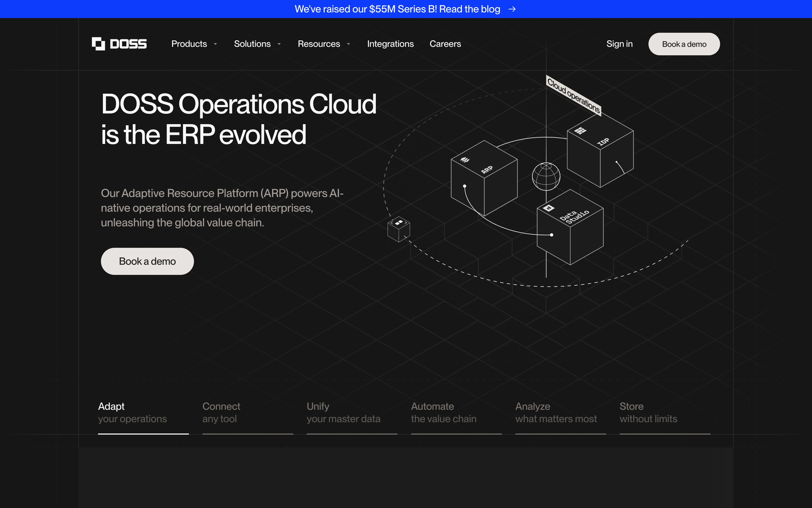Click the IDP cube in the diagram

click(x=600, y=150)
